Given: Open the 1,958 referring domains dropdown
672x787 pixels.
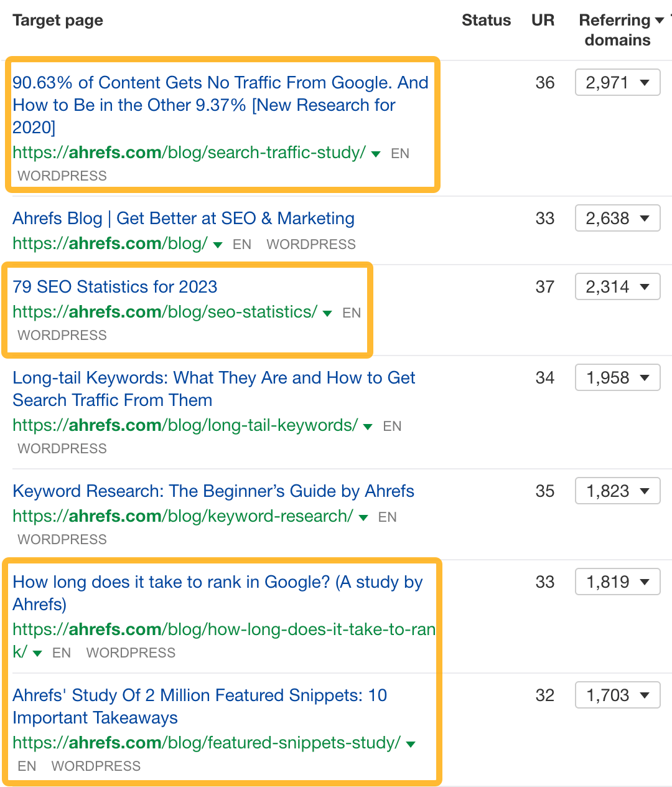Looking at the screenshot, I should pos(617,377).
